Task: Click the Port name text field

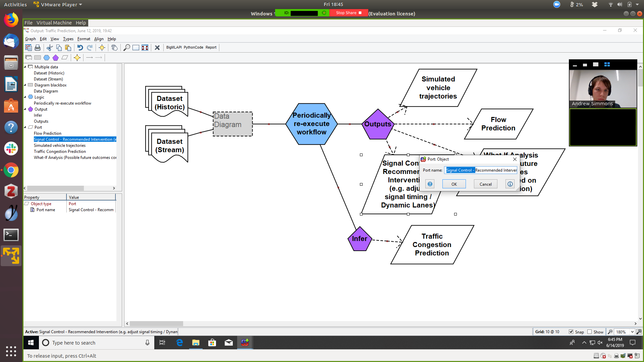Action: point(481,170)
